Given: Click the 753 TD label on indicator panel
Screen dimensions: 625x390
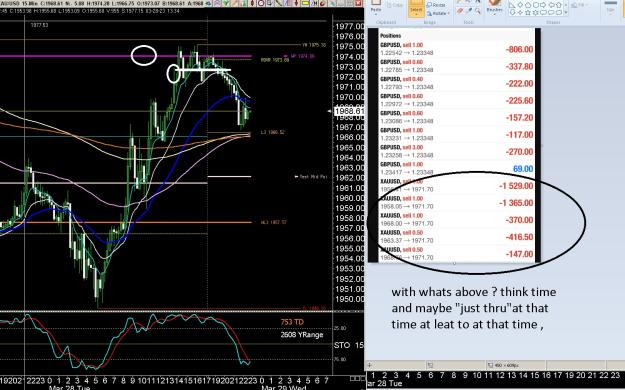Looking at the screenshot, I should click(x=292, y=322).
